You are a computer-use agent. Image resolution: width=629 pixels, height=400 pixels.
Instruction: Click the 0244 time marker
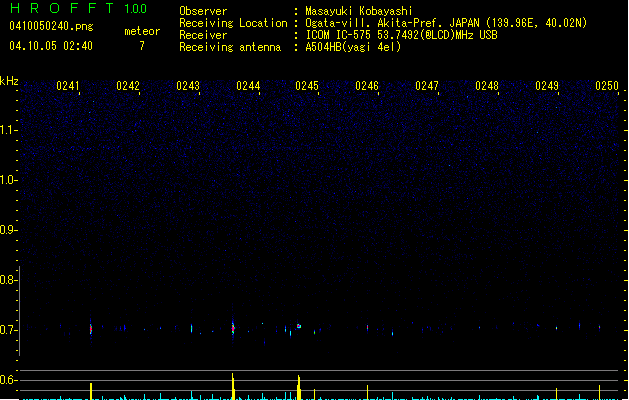248,86
